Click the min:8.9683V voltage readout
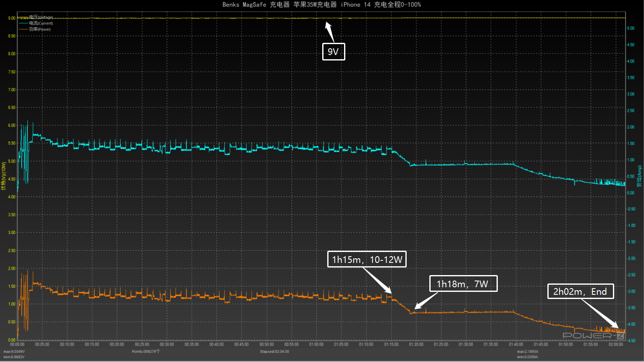Screen dimensions: 644x362 pyautogui.click(x=14, y=357)
